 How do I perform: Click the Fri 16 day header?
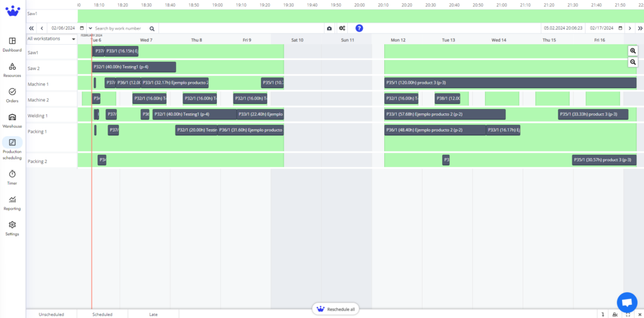click(x=599, y=40)
